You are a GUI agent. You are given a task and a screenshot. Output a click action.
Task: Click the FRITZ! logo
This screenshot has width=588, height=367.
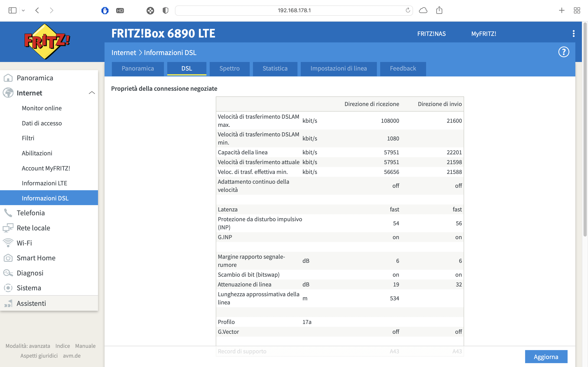(47, 41)
